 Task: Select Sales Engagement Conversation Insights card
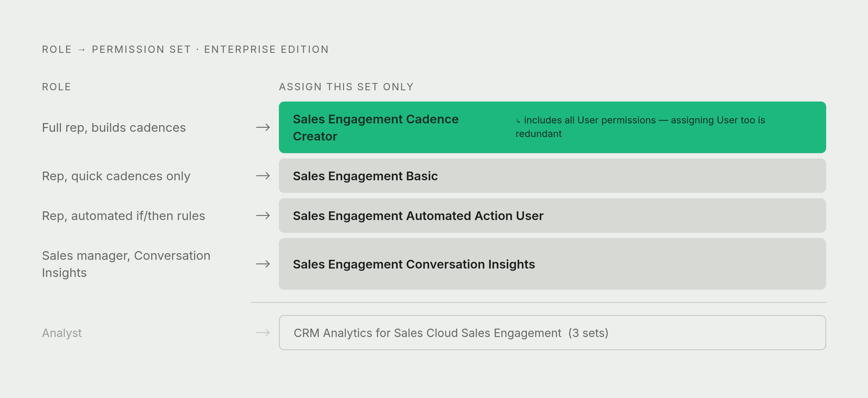[x=552, y=264]
